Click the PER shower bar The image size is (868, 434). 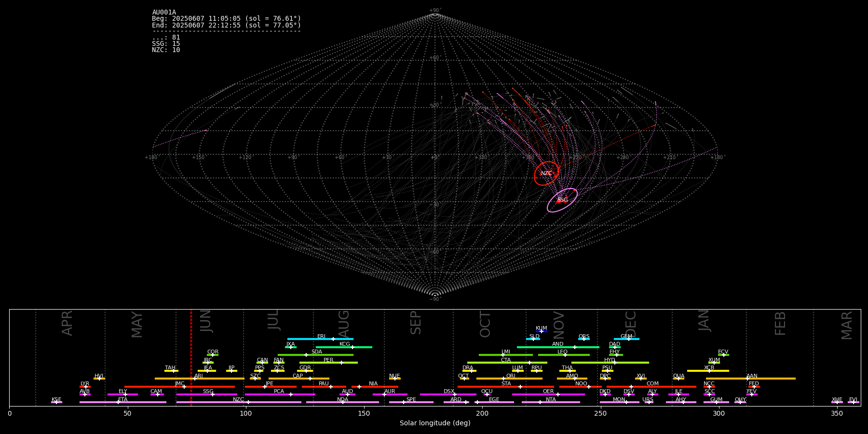click(328, 363)
